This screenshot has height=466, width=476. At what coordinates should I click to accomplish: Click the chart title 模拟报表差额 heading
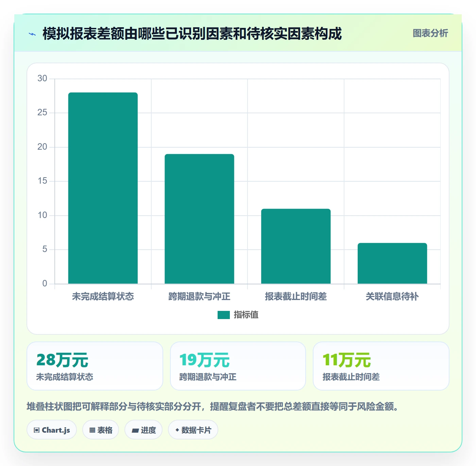(x=192, y=34)
